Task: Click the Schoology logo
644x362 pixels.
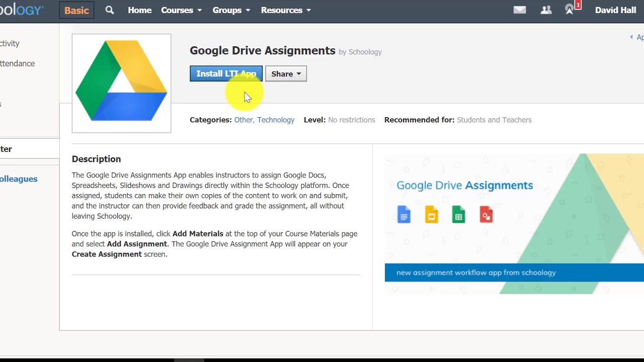Action: pos(22,10)
